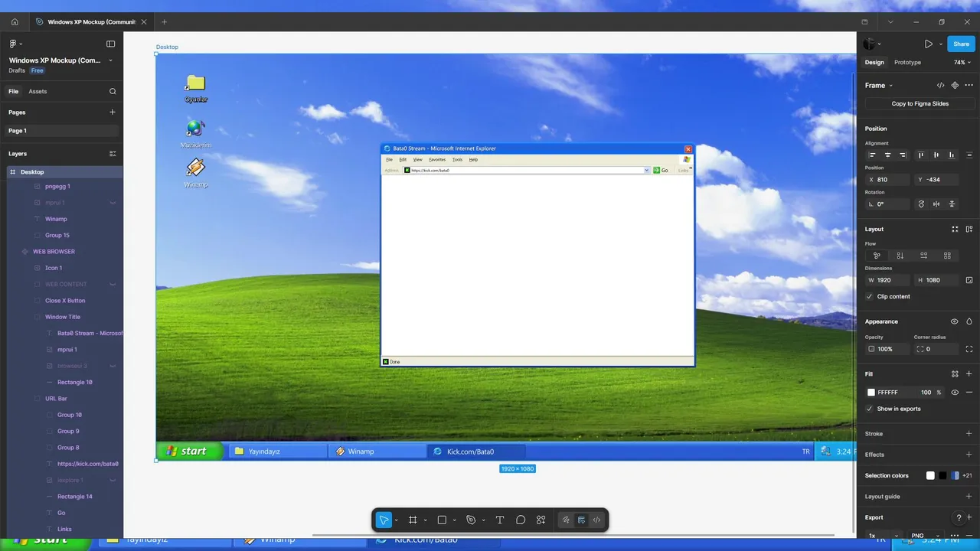
Task: Switch to the Assets tab
Action: click(38, 91)
